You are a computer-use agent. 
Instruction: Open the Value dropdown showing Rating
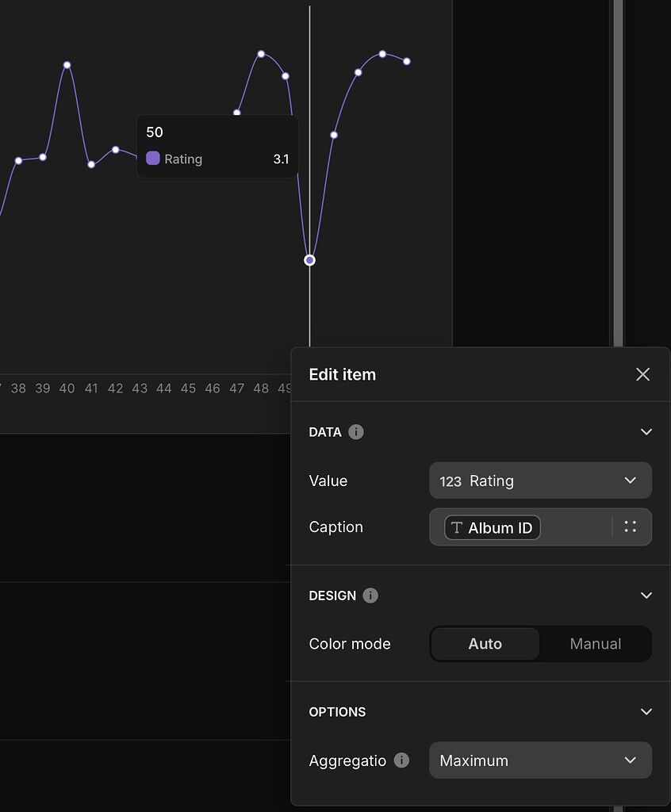coord(540,481)
